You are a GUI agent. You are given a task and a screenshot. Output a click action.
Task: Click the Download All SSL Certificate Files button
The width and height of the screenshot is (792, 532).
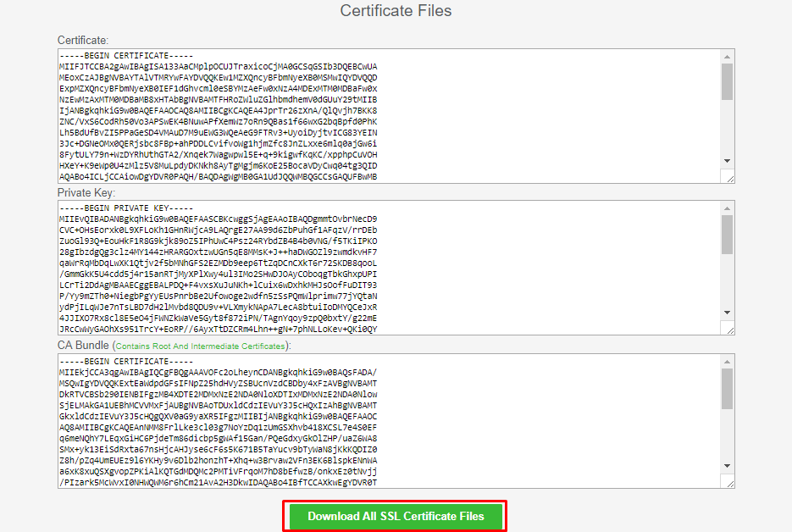click(x=395, y=515)
